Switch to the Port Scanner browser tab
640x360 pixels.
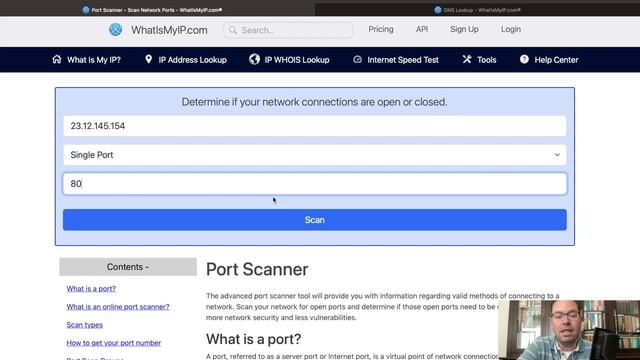point(157,10)
